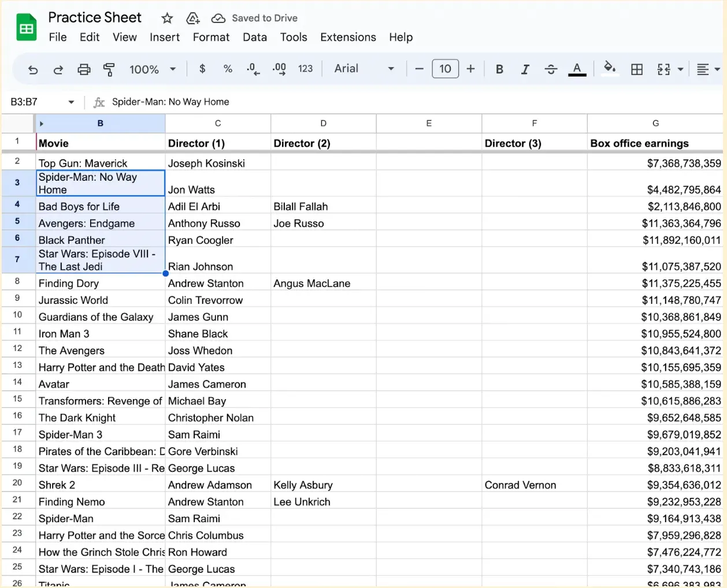Viewport: 727px width, 588px height.
Task: Select column B header
Action: click(101, 124)
